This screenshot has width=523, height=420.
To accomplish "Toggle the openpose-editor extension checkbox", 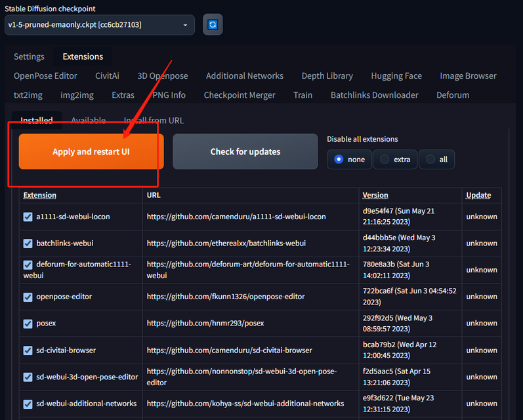I will pos(28,297).
